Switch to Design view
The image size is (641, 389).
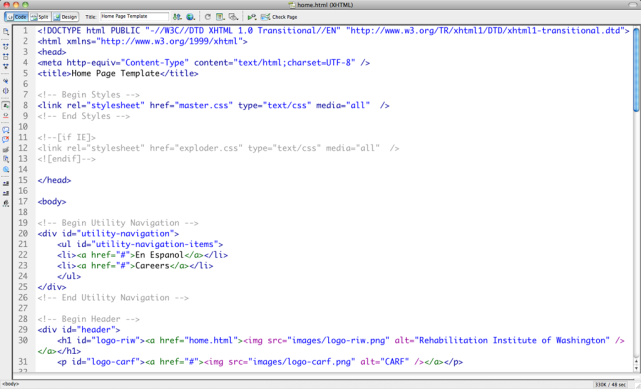65,17
